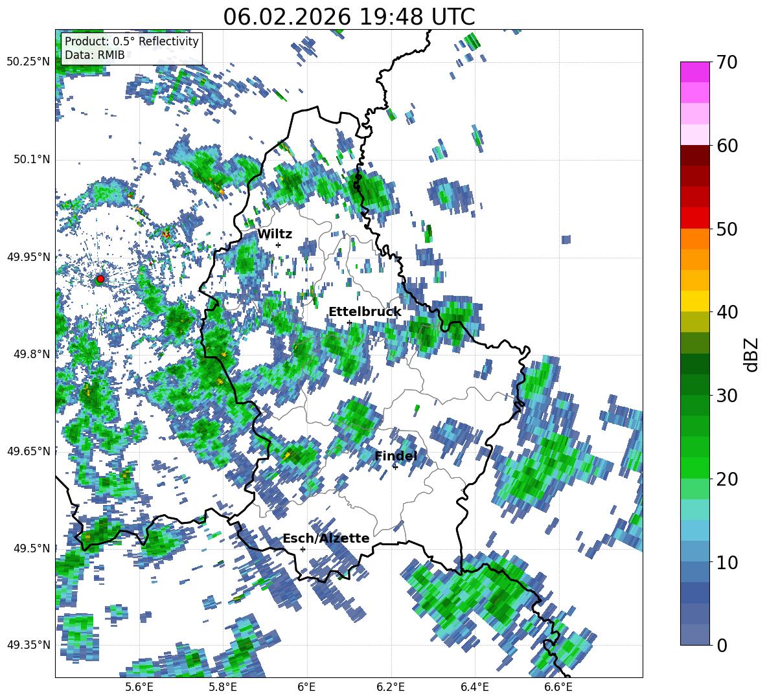Click the 40 value on the colorbar
Screen dimensions: 767x700
point(726,312)
